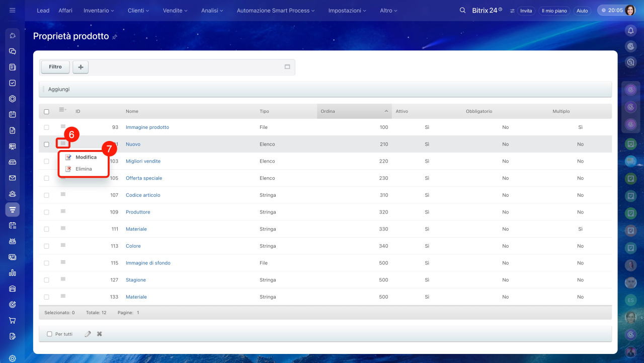Expand the Inventario dropdown menu
This screenshot has width=644, height=363.
[99, 11]
